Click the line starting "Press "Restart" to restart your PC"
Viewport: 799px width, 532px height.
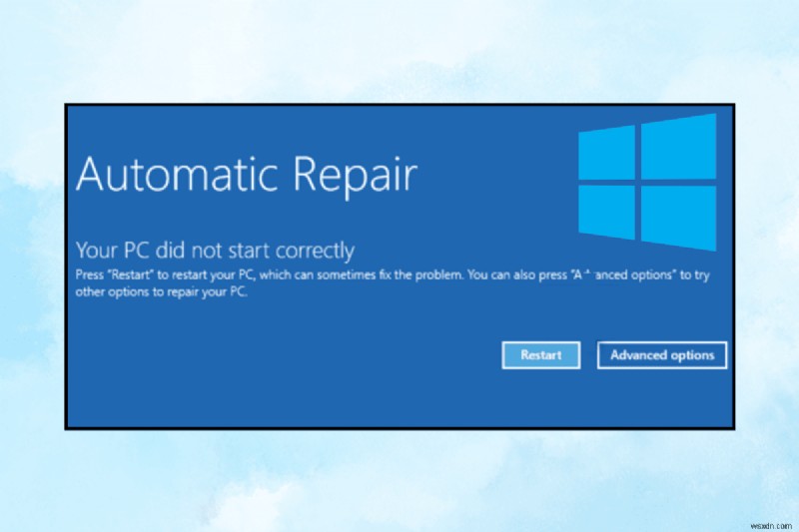point(393,274)
